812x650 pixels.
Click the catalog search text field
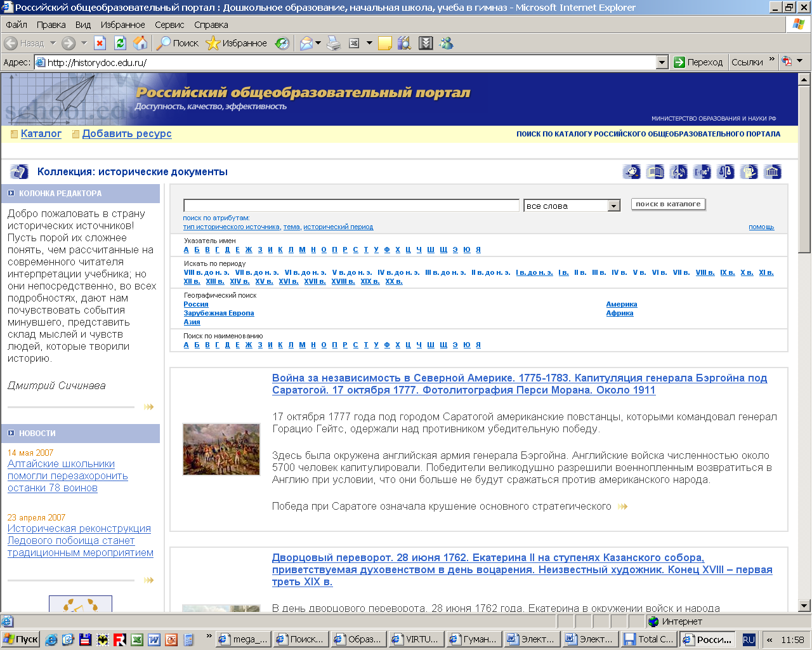pyautogui.click(x=351, y=206)
